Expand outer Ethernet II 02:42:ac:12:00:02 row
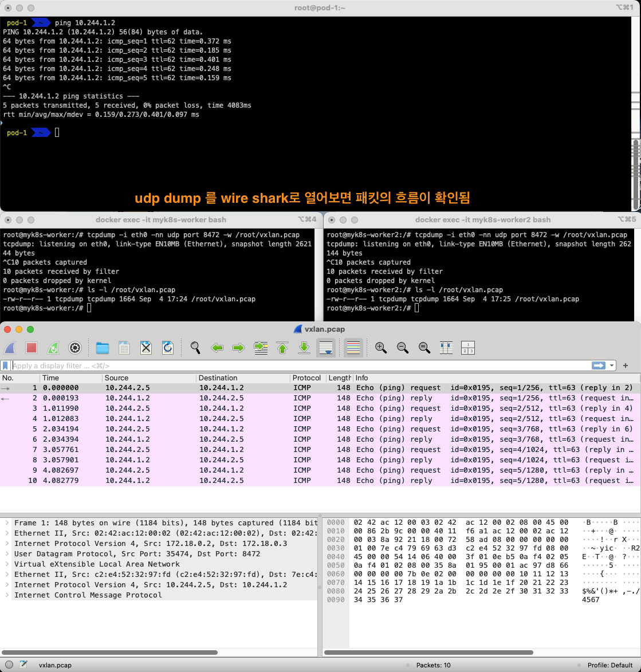This screenshot has height=672, width=641. click(x=7, y=533)
